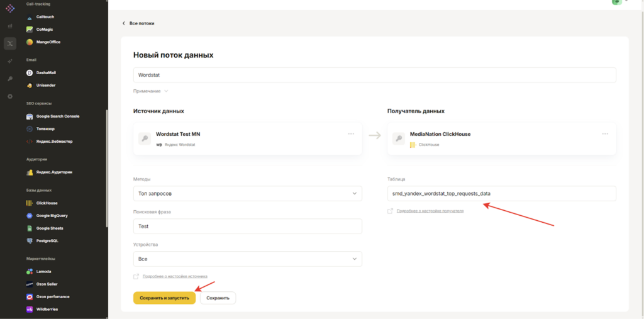
Task: Click the app logo in the sidebar
Action: point(10,8)
